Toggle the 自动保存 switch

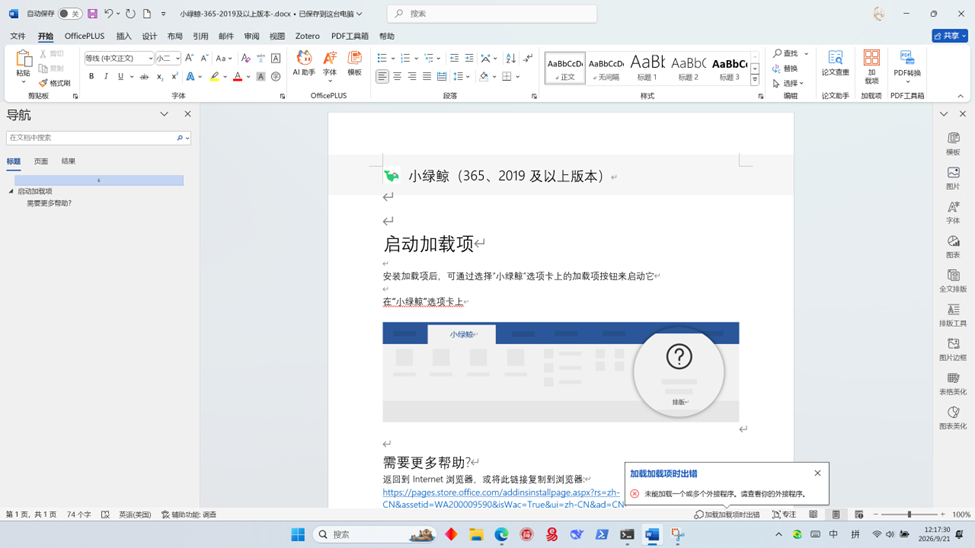tap(70, 14)
